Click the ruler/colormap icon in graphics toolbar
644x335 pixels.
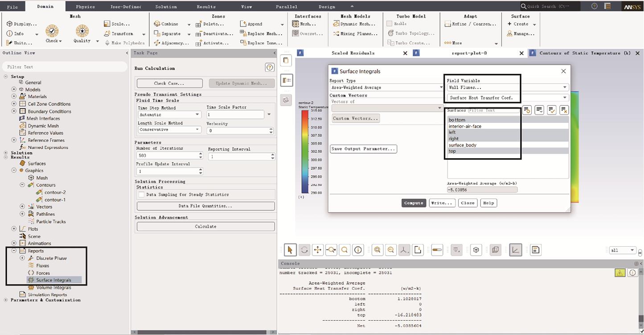coord(437,250)
